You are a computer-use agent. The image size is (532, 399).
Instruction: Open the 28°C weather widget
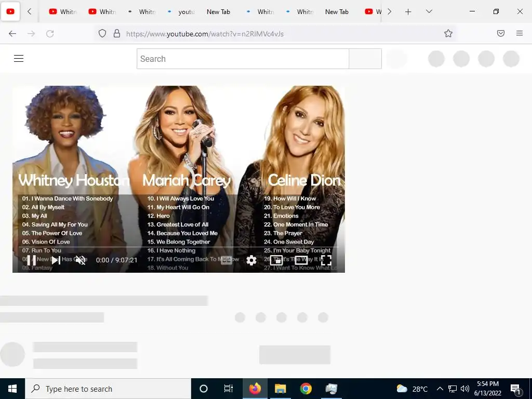412,389
